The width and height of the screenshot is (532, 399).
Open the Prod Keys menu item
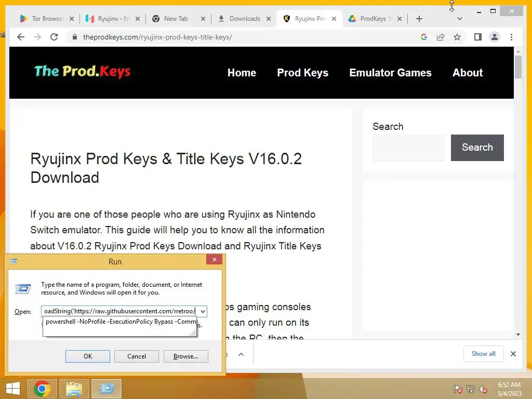[x=303, y=73]
